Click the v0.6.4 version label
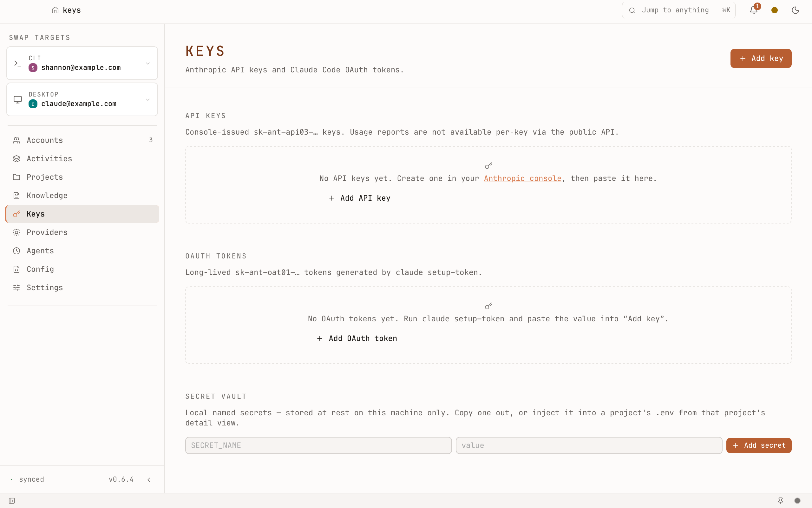Viewport: 812px width, 508px height. pyautogui.click(x=121, y=479)
